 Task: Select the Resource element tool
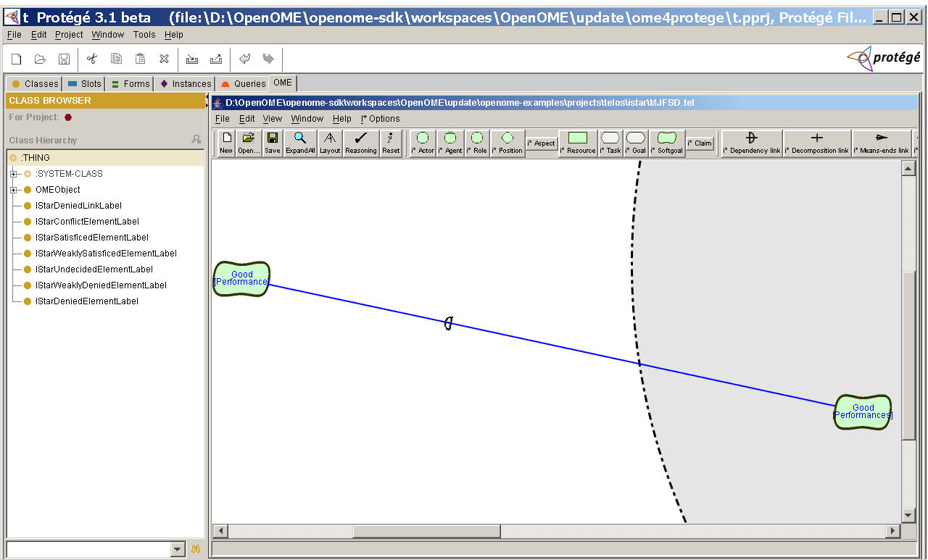(578, 142)
